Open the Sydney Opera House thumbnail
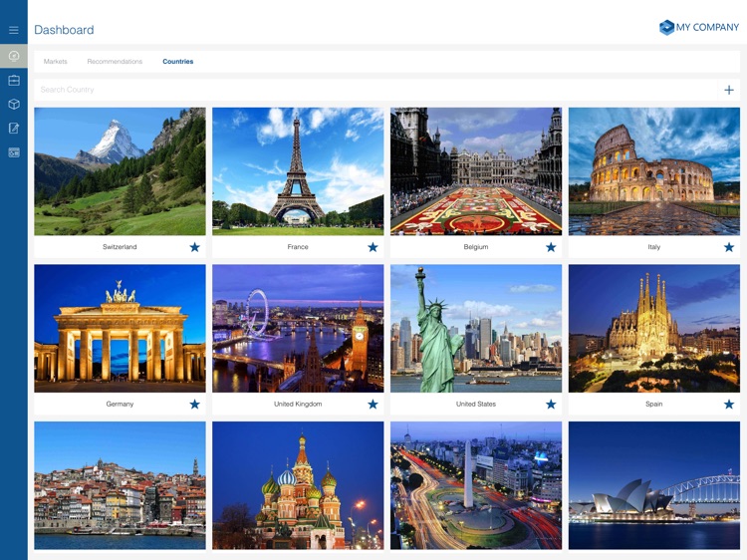 pos(654,485)
